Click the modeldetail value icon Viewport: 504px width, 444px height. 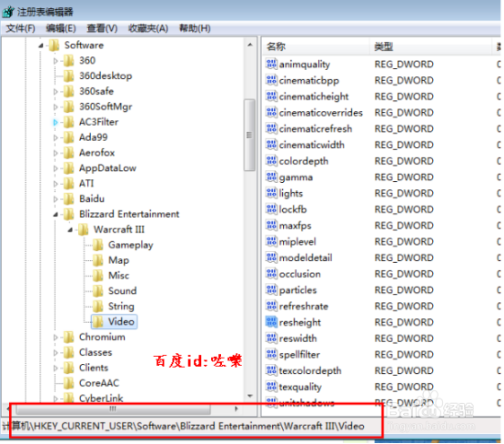click(271, 257)
